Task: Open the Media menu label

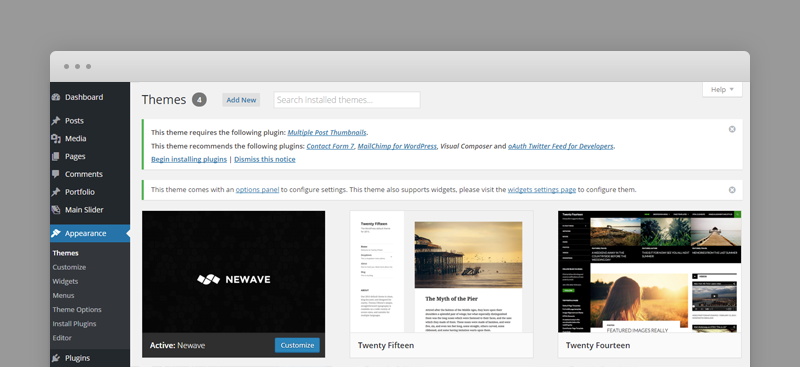Action: click(x=76, y=138)
